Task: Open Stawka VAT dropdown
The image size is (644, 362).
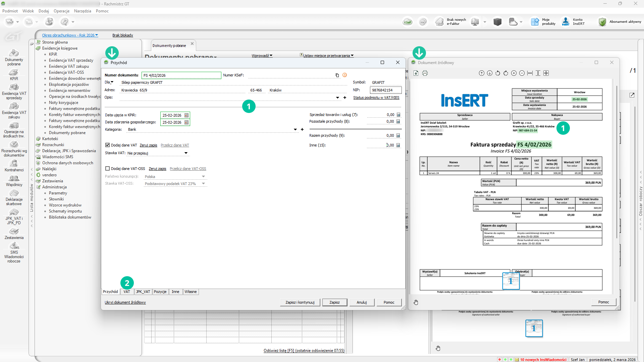Action: click(x=186, y=153)
